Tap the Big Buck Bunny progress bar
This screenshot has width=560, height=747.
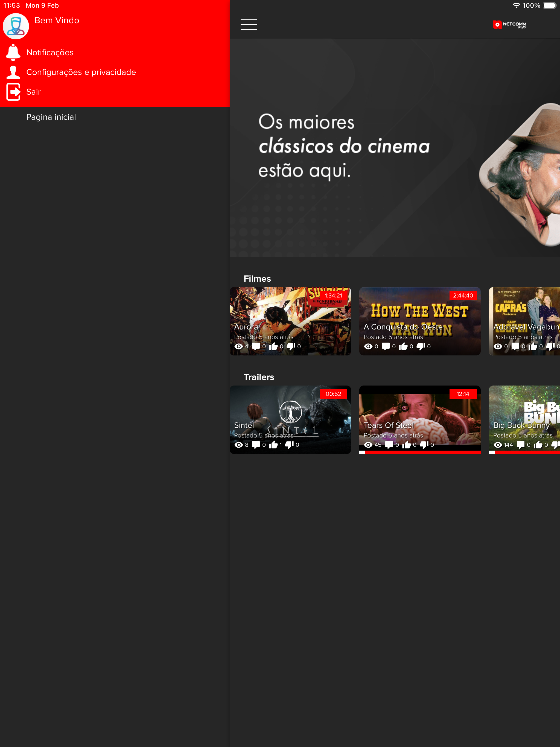pyautogui.click(x=524, y=452)
